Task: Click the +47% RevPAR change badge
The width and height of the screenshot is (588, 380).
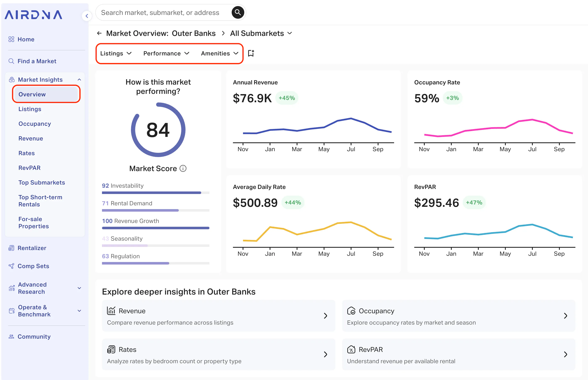Action: coord(474,203)
